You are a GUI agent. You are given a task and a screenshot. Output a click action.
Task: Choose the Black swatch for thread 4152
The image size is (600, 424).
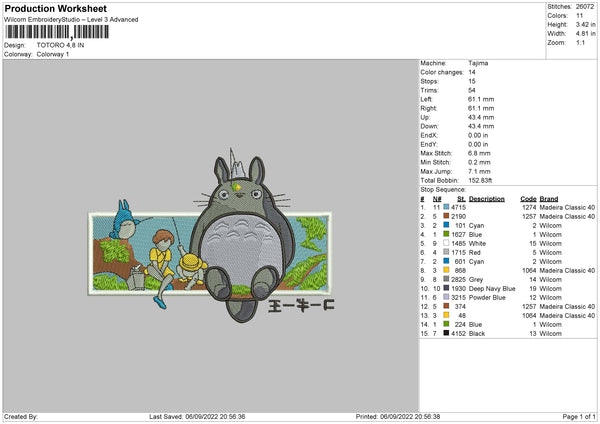coord(446,333)
